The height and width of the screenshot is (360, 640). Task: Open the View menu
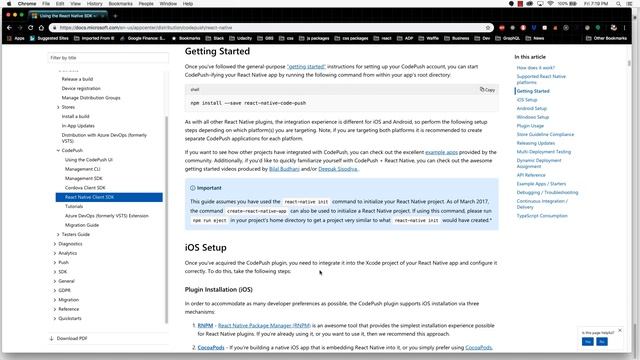tap(76, 4)
